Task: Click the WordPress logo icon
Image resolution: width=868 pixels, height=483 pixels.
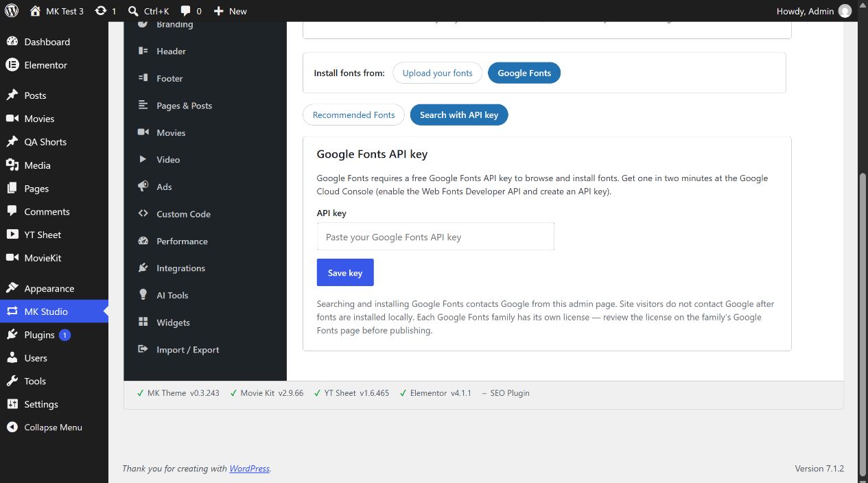Action: point(12,11)
